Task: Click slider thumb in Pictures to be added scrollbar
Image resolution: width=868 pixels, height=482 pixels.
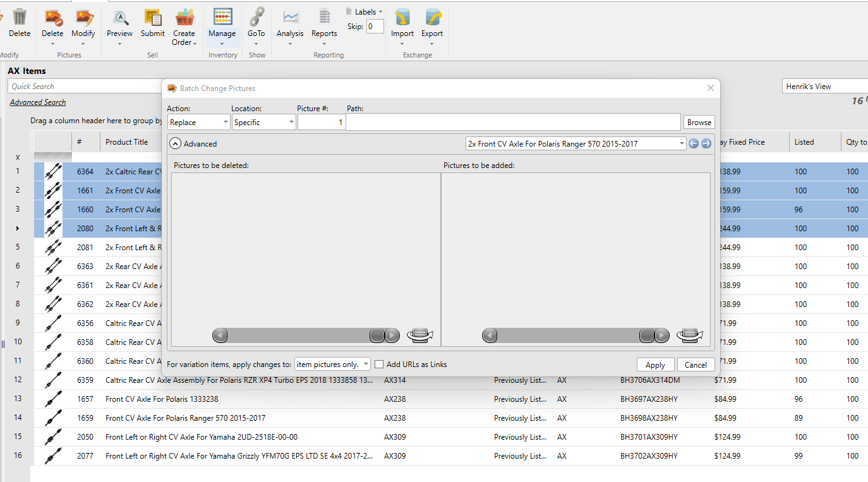Action: pyautogui.click(x=647, y=335)
